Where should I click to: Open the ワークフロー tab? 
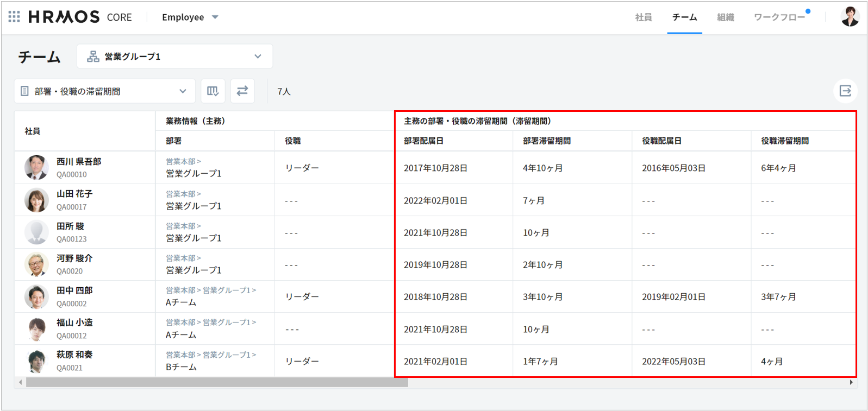click(779, 17)
